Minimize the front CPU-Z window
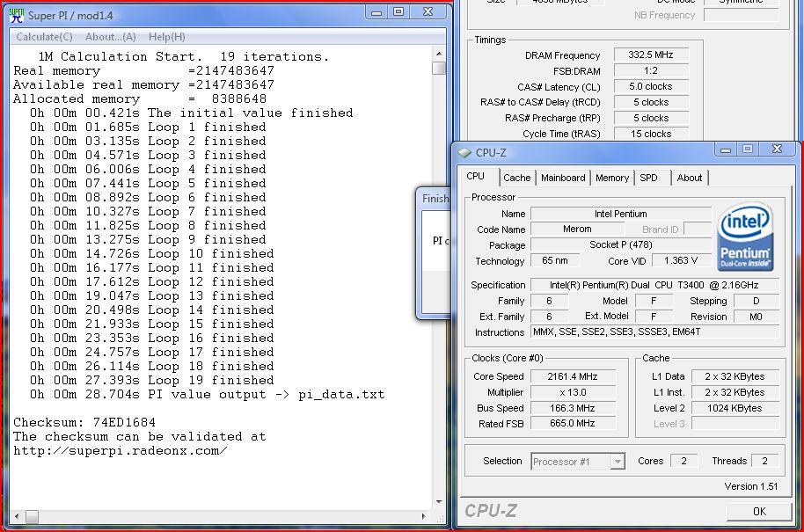This screenshot has width=804, height=532. point(726,149)
